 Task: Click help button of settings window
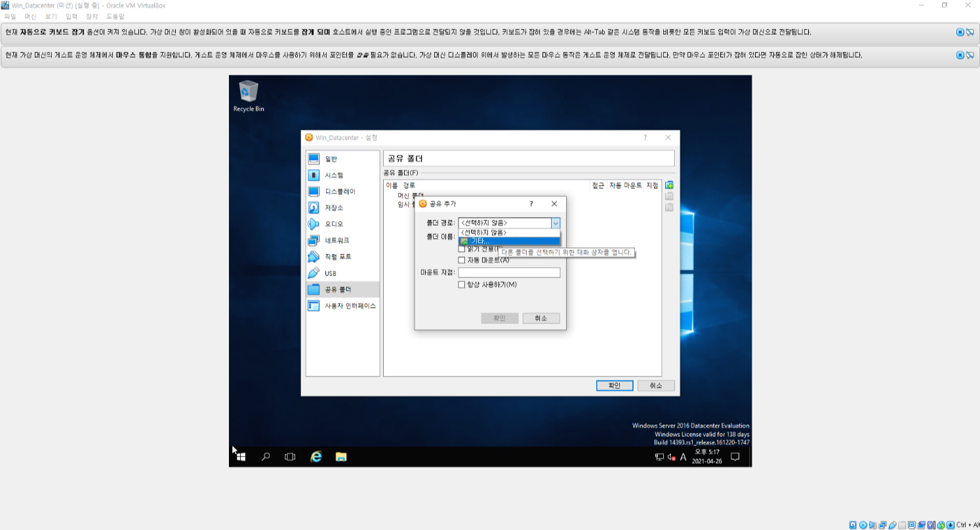pyautogui.click(x=645, y=138)
